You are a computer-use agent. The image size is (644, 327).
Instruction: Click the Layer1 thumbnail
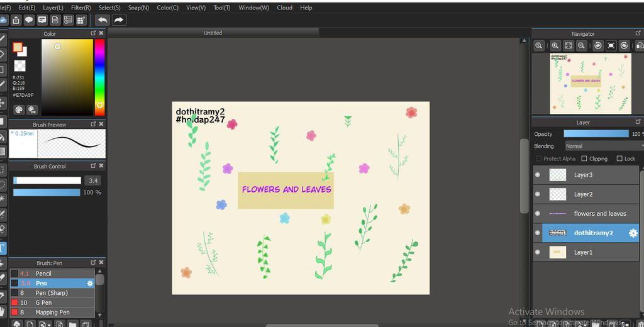pos(557,252)
